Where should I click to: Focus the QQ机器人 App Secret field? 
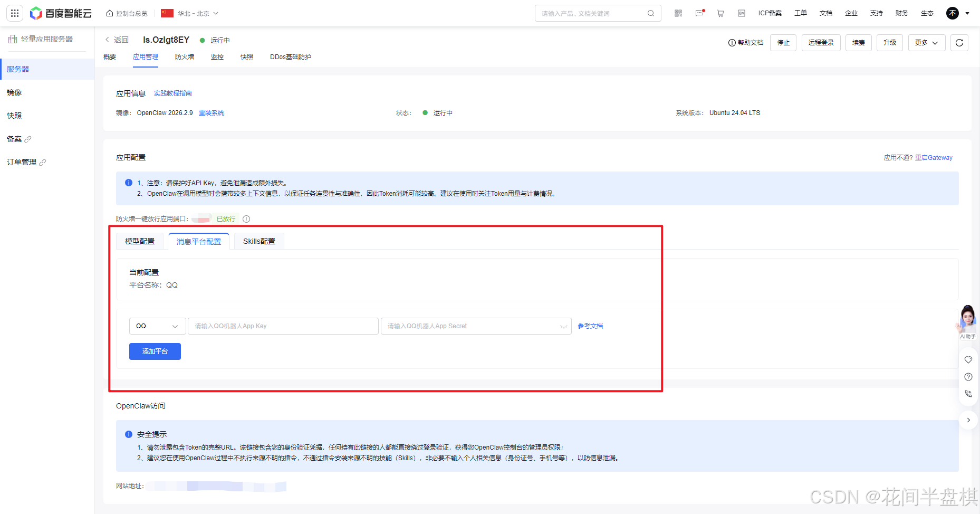[476, 326]
